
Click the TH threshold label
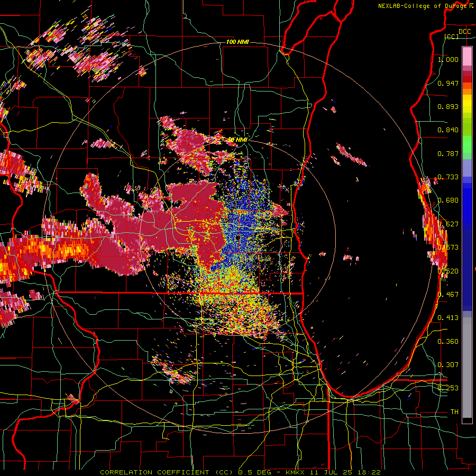point(454,412)
